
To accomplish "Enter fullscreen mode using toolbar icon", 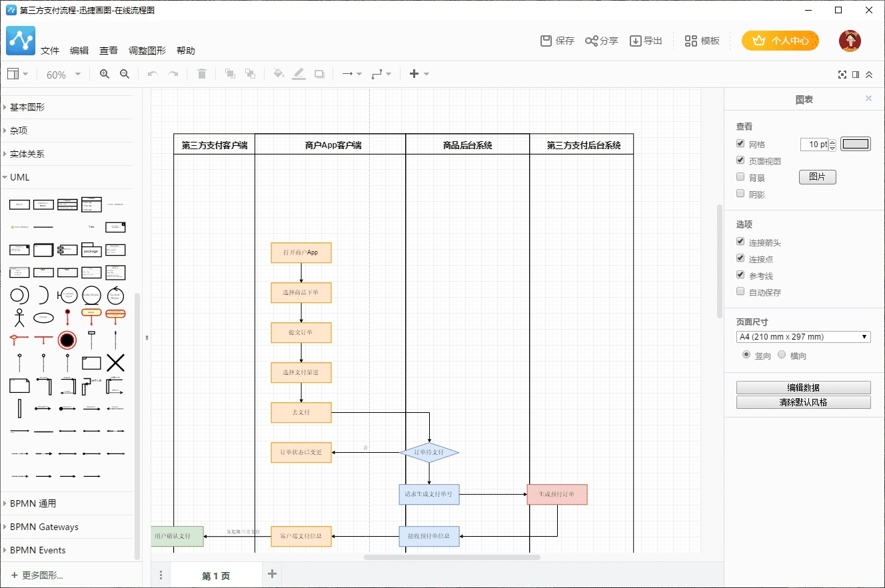I will tap(842, 75).
